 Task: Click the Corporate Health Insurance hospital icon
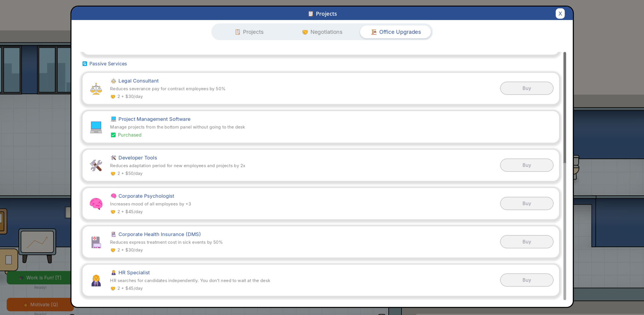tap(96, 242)
